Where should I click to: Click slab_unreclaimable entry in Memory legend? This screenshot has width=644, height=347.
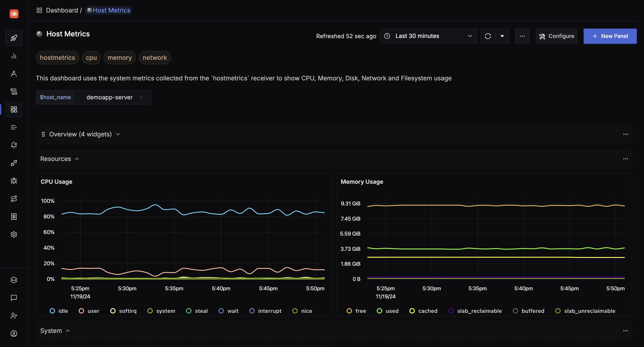point(585,311)
